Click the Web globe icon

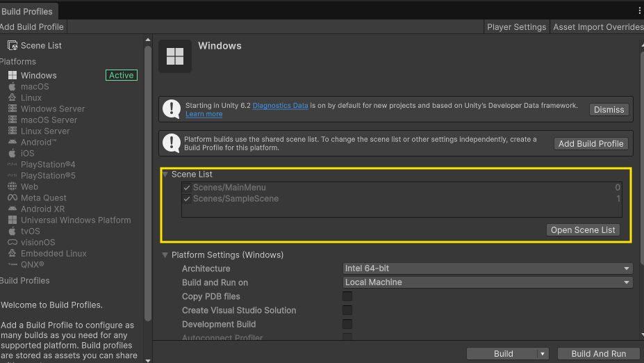coord(13,186)
